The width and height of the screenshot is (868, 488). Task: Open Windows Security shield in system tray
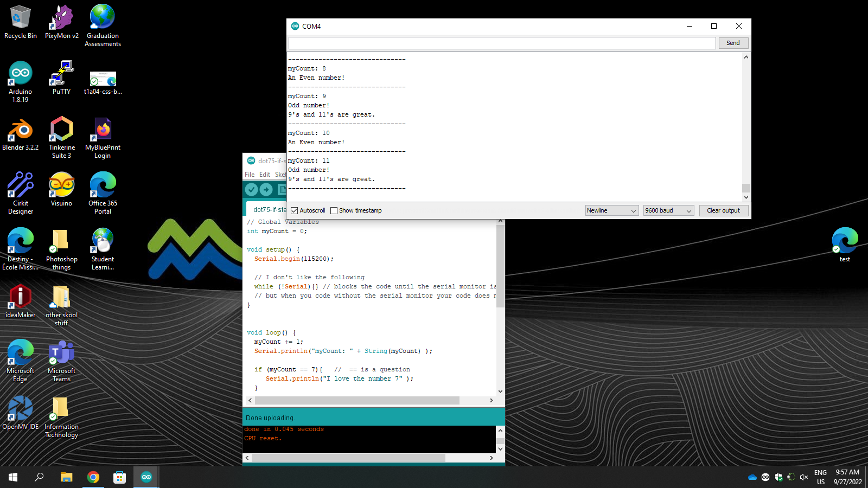pos(778,477)
